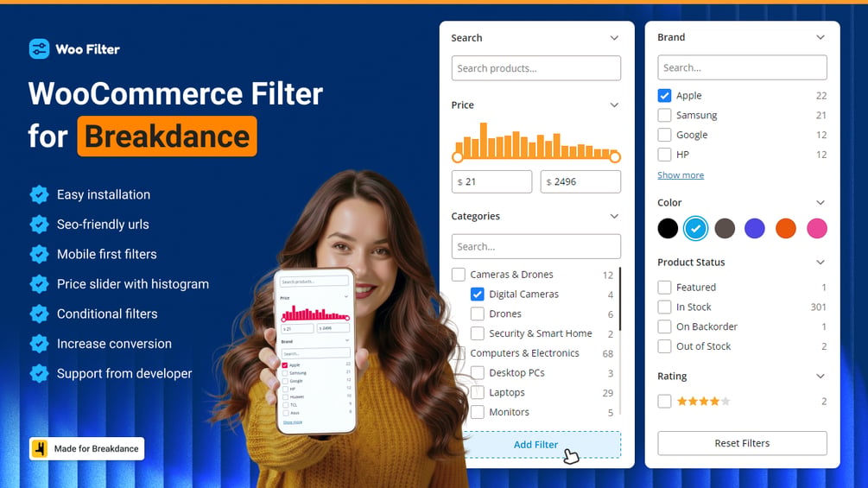Click the categories list scrollbar
This screenshot has width=868, height=488.
coord(619,299)
